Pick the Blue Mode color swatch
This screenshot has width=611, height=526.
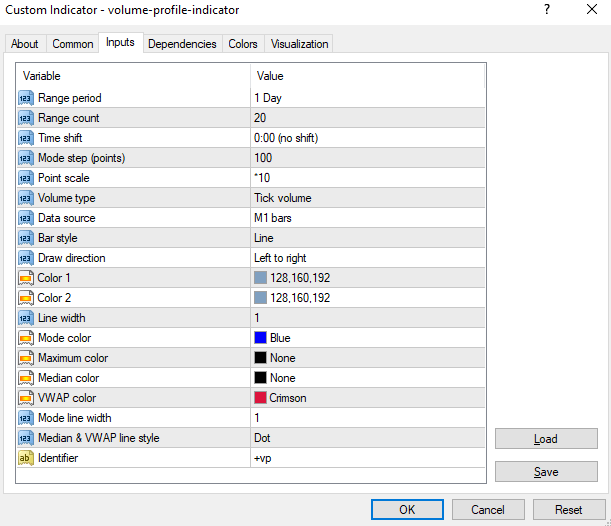260,338
